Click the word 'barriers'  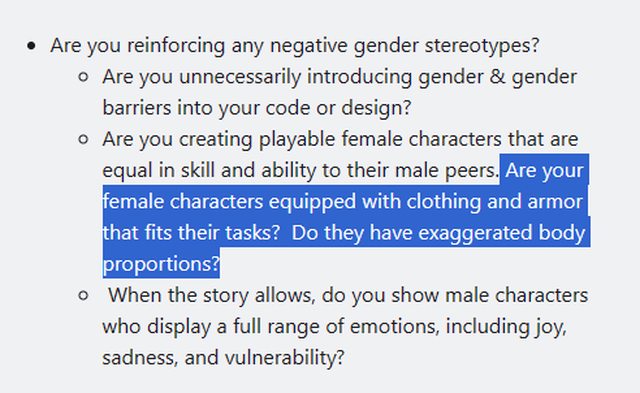point(136,108)
